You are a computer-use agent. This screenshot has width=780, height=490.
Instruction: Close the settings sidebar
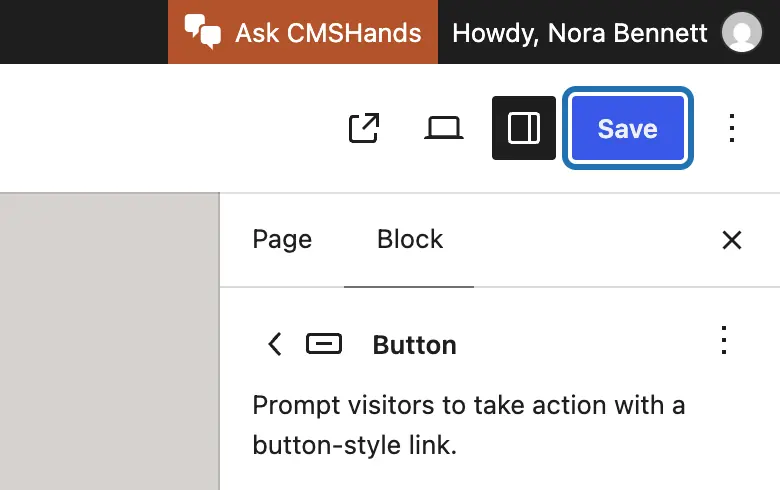pos(732,240)
